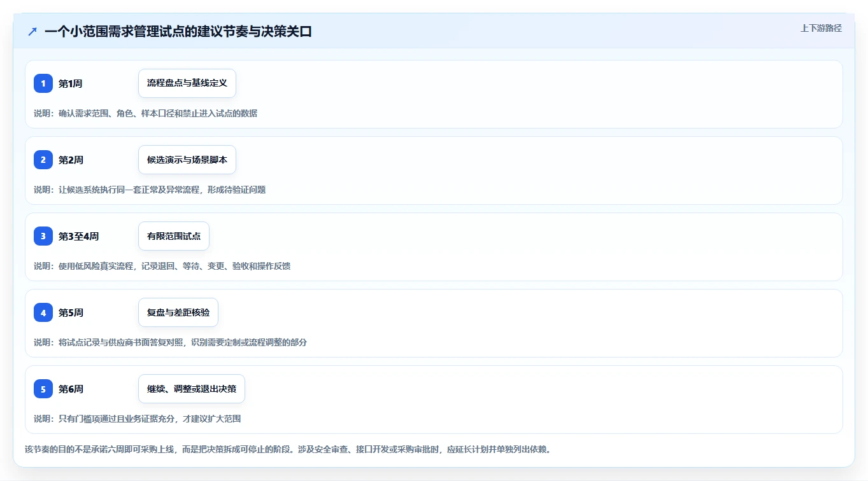Click the description starting 说明：确认需求范围

tap(146, 113)
